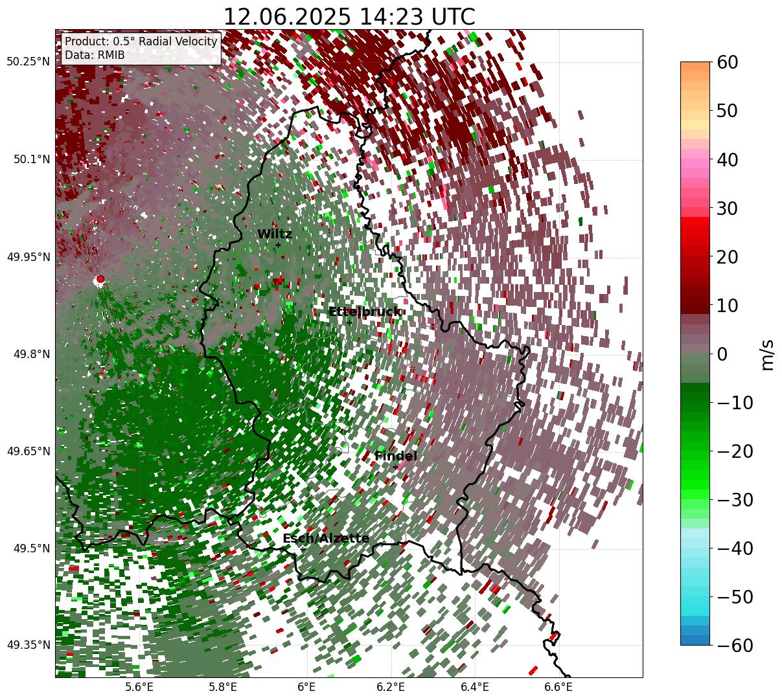
Task: Click the 6.4°E longitude label
Action: tap(475, 687)
